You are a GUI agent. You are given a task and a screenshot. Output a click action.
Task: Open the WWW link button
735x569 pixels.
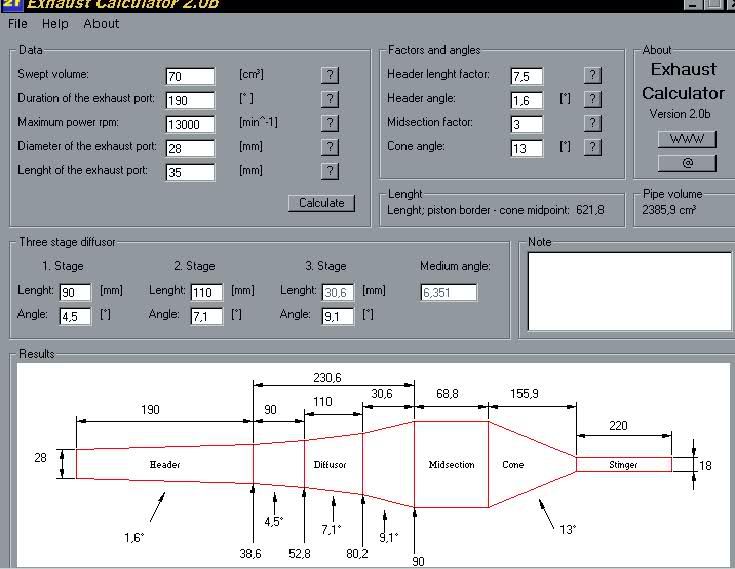(687, 139)
